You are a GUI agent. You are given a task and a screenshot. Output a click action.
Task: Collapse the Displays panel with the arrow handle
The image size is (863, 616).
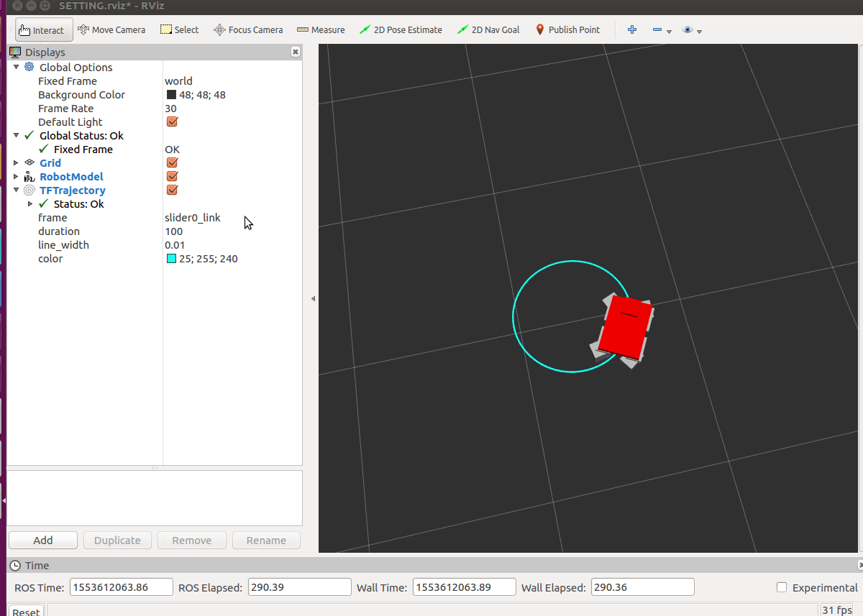pyautogui.click(x=313, y=298)
